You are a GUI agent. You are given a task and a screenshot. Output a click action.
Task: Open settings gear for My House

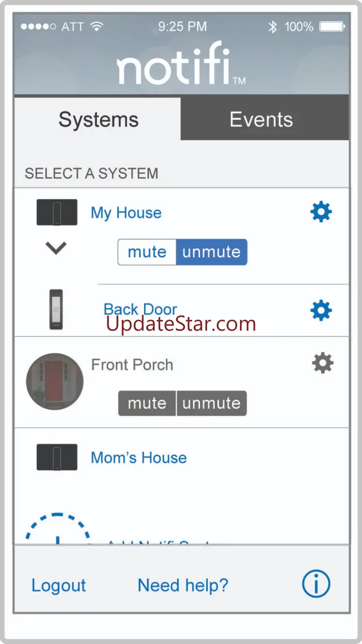pos(321,212)
